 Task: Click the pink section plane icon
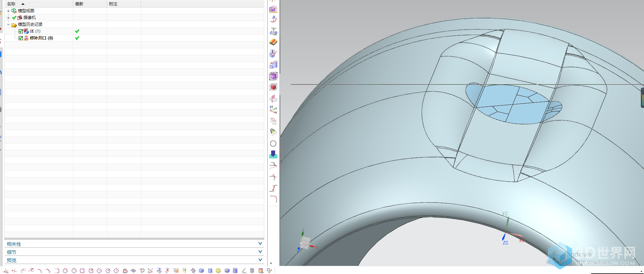tap(273, 99)
